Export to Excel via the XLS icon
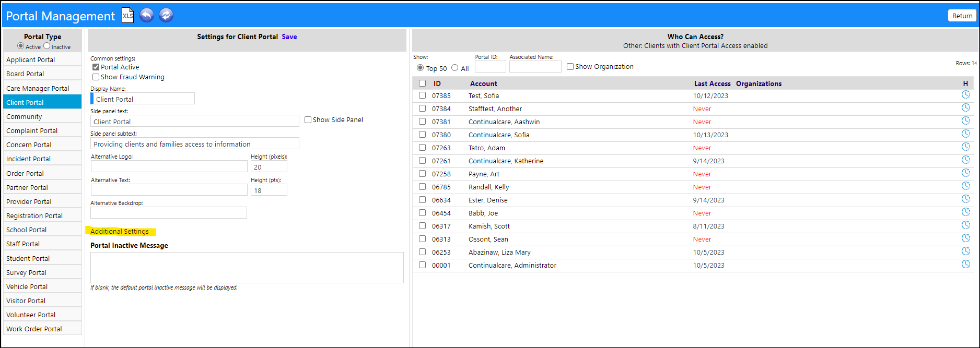The image size is (980, 348). click(127, 16)
